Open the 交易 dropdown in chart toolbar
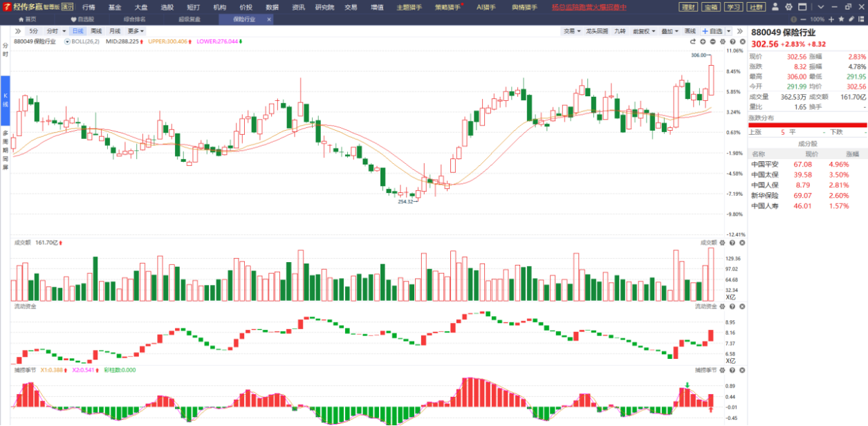The height and width of the screenshot is (426, 868). [571, 31]
